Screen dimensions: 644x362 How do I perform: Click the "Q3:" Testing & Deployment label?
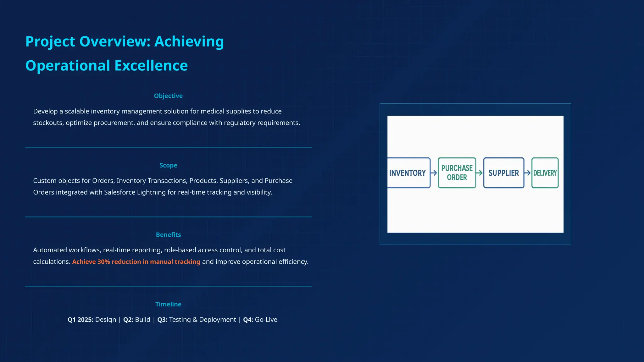(162, 320)
